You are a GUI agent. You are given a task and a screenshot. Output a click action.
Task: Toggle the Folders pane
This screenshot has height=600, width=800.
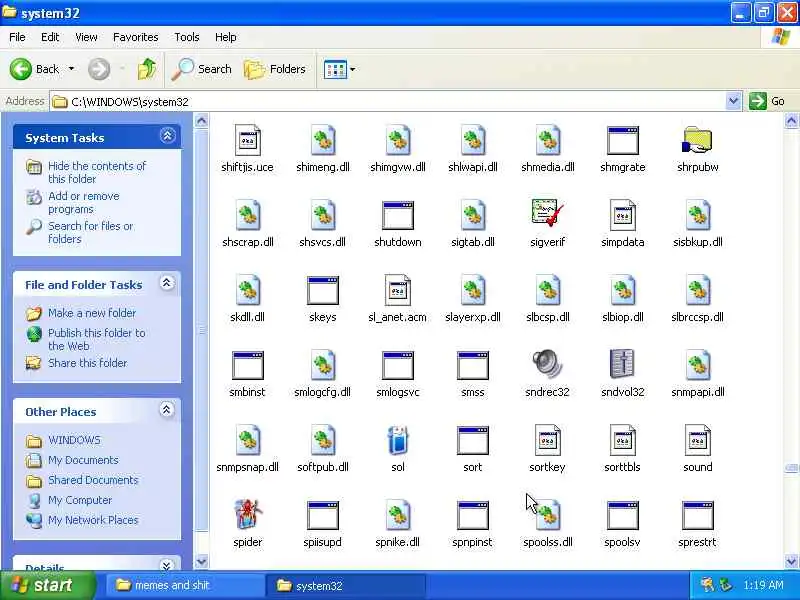click(274, 69)
